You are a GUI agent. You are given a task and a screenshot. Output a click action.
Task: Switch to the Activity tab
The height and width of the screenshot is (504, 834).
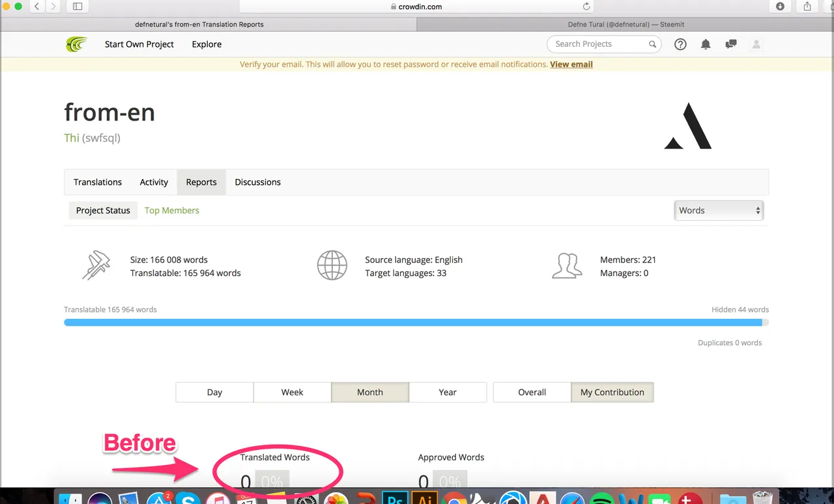[154, 182]
